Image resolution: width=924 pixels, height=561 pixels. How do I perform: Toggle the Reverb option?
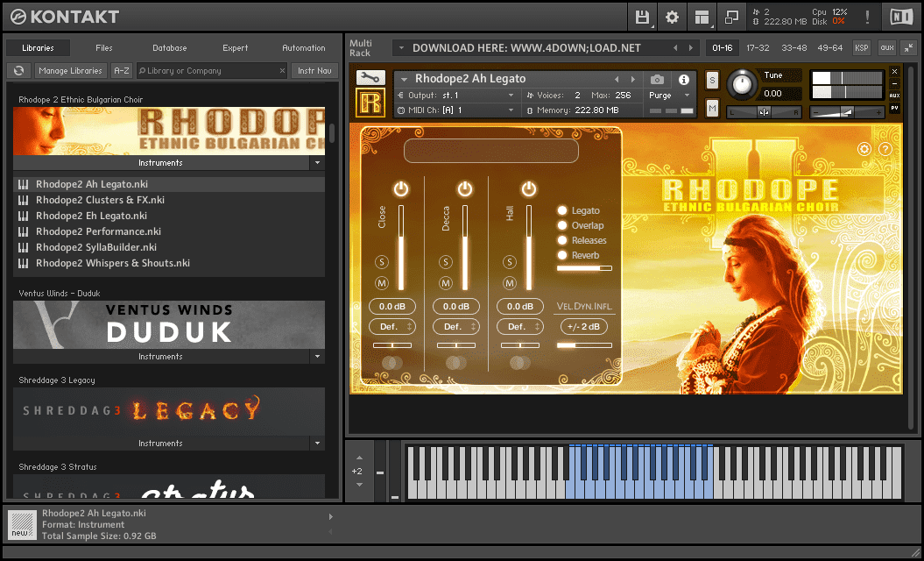pos(562,255)
